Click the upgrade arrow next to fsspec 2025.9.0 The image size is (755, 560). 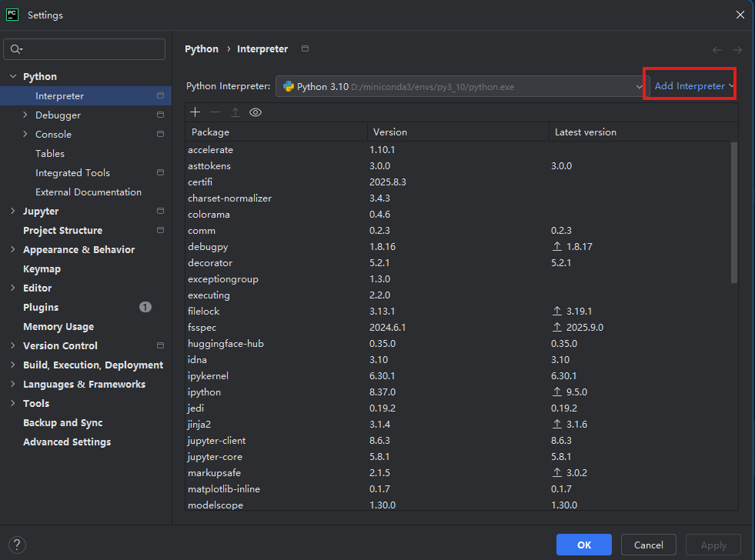coord(557,327)
